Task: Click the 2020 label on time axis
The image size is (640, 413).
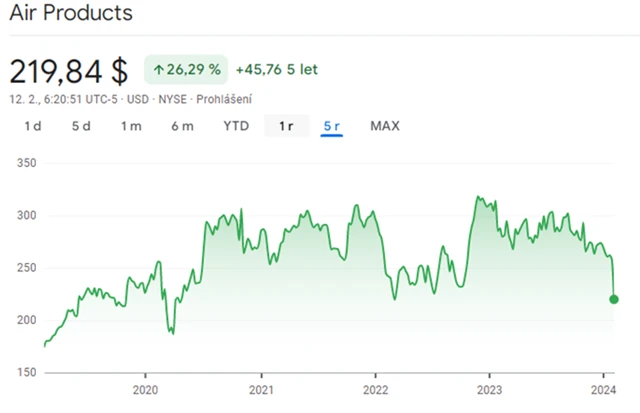Action: coord(146,390)
